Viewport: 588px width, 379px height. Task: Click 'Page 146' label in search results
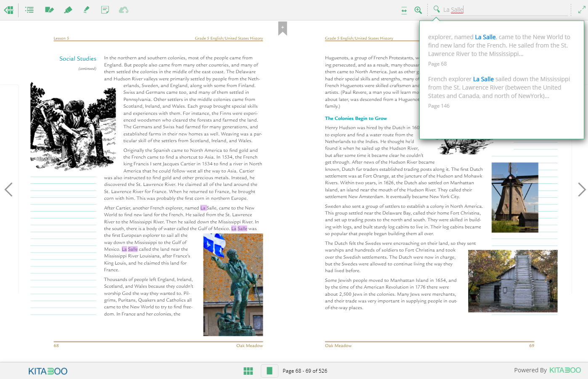tap(439, 106)
